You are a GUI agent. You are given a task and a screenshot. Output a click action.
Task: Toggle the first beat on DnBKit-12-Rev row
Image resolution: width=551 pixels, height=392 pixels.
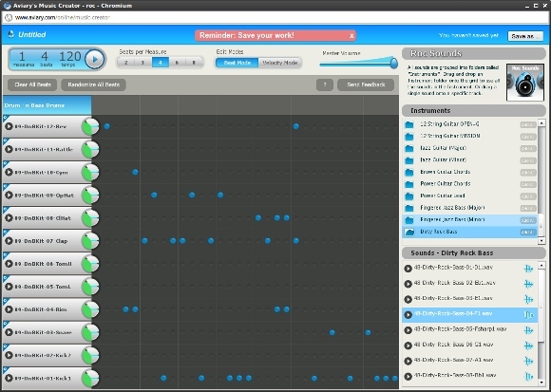tap(106, 126)
